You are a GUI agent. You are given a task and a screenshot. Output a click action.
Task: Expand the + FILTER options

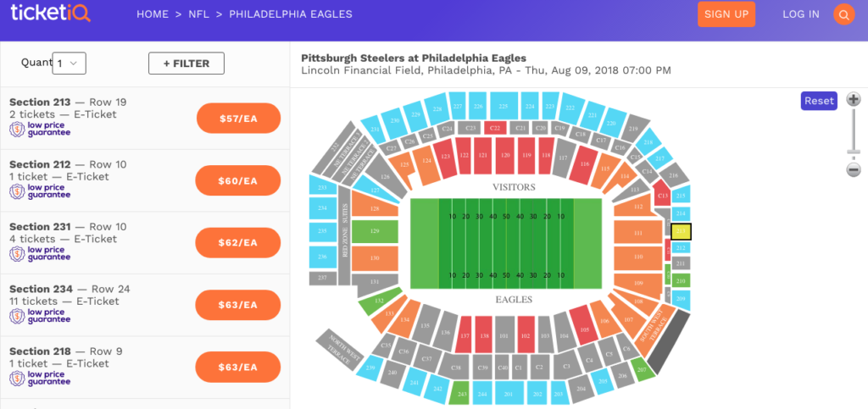(186, 64)
